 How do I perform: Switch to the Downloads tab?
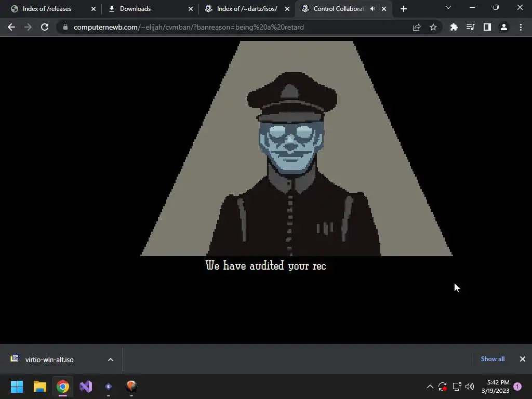pyautogui.click(x=135, y=9)
